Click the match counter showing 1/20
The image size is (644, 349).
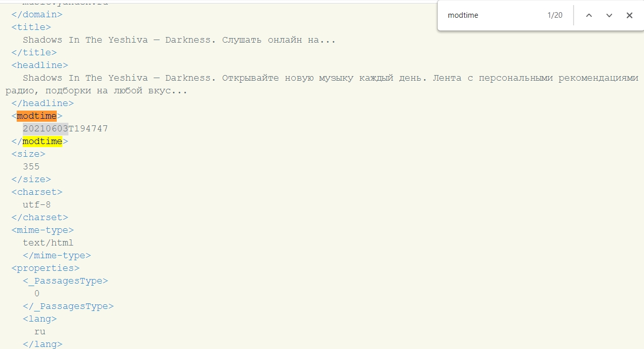[x=554, y=15]
